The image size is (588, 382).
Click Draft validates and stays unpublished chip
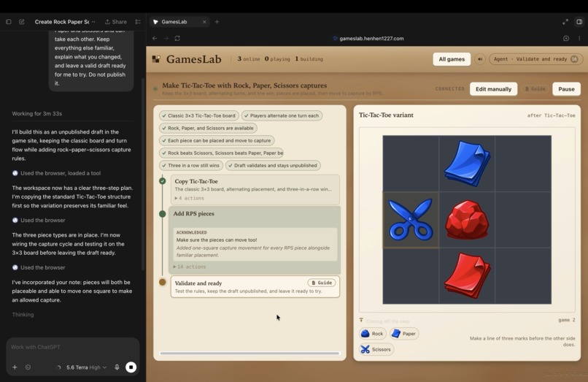point(273,165)
